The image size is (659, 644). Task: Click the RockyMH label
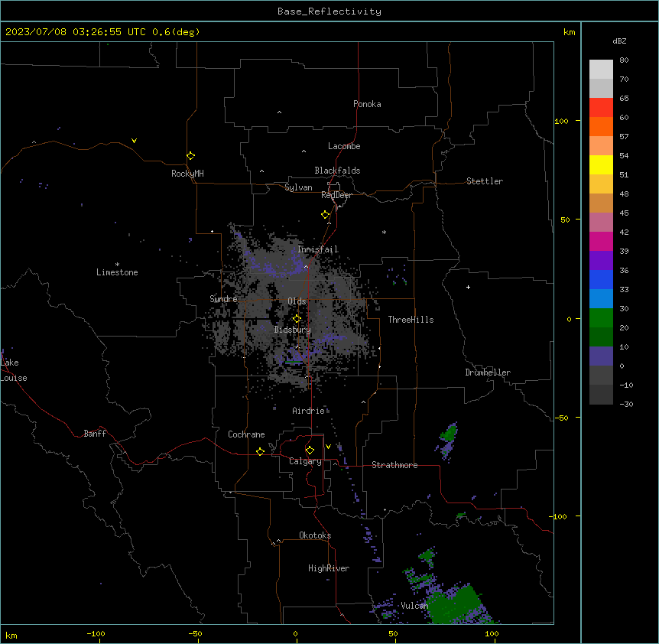[x=187, y=174]
